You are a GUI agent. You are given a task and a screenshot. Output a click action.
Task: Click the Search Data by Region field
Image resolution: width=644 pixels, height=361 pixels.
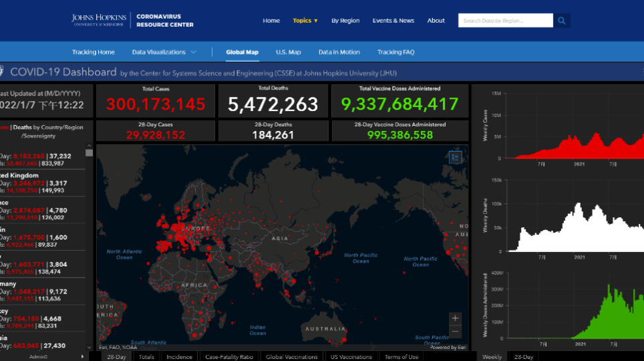point(506,21)
